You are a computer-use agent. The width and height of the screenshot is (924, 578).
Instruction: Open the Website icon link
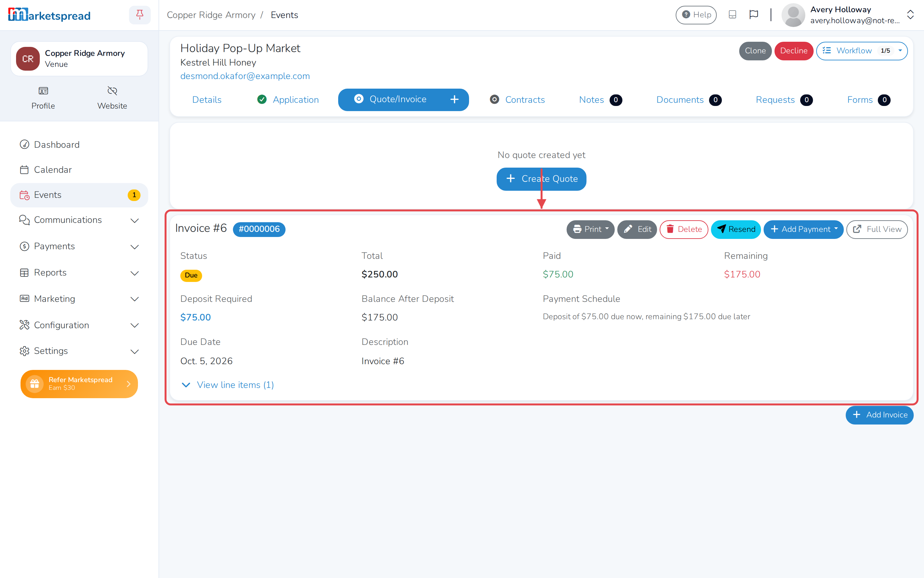click(x=112, y=98)
